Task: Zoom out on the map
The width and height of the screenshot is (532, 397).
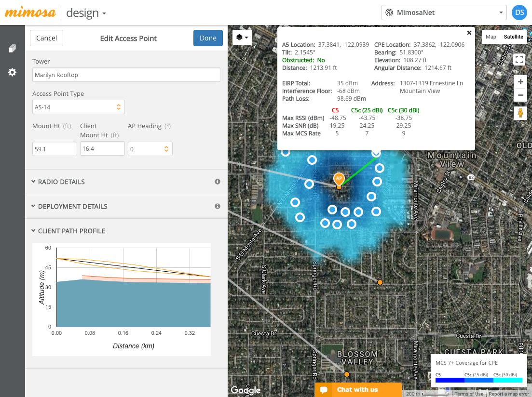Action: pos(520,95)
